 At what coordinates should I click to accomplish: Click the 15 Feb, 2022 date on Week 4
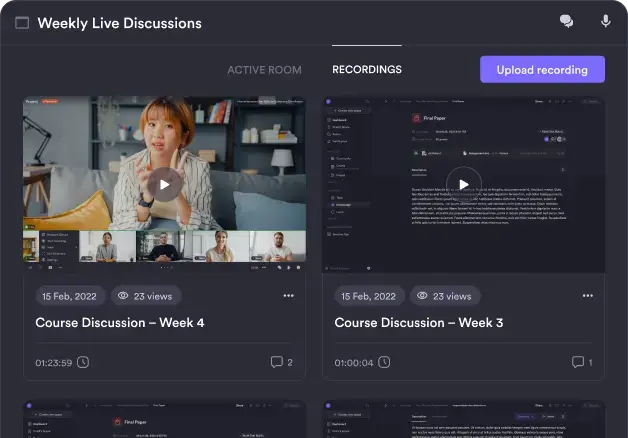[70, 296]
